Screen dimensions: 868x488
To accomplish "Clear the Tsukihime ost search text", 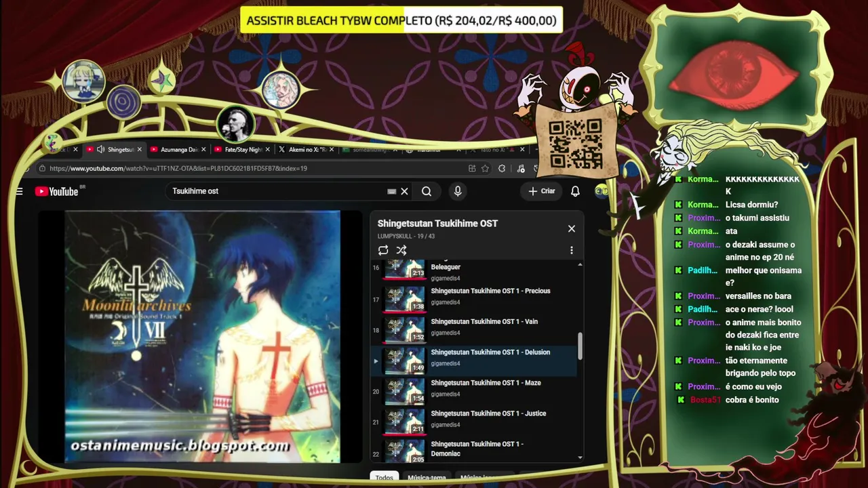I will (405, 191).
